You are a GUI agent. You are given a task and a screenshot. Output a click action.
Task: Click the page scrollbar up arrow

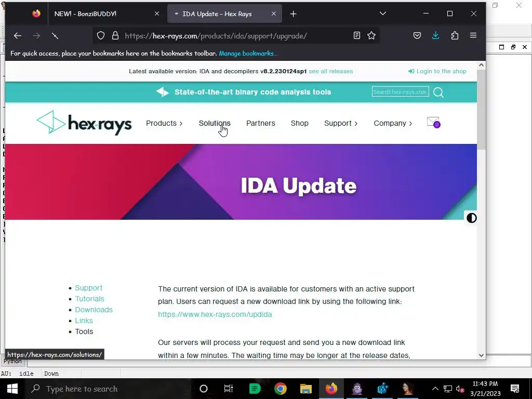pyautogui.click(x=481, y=65)
